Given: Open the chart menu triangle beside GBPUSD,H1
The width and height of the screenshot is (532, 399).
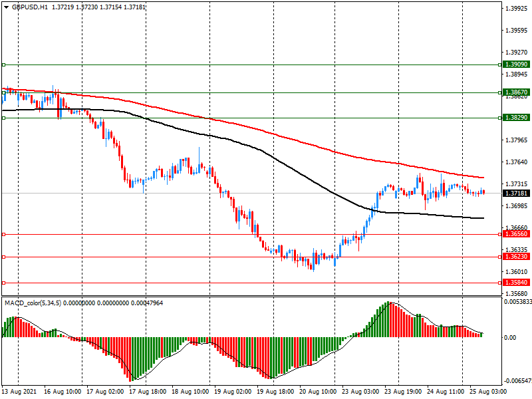Looking at the screenshot, I should (7, 7).
